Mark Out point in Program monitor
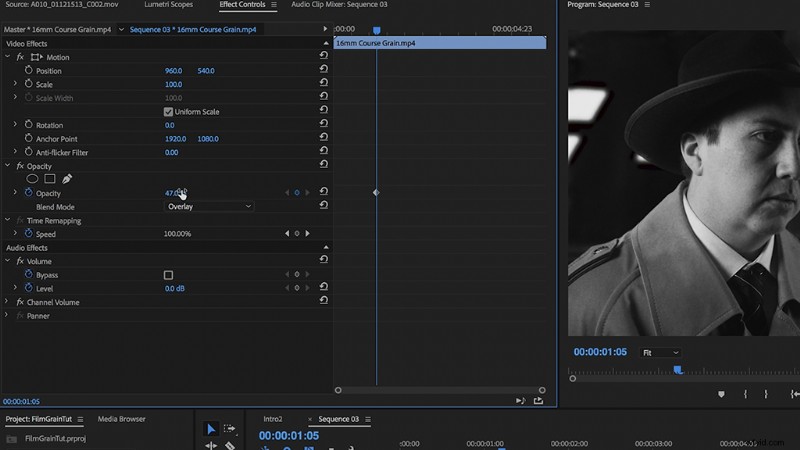The image size is (800, 450). (766, 394)
